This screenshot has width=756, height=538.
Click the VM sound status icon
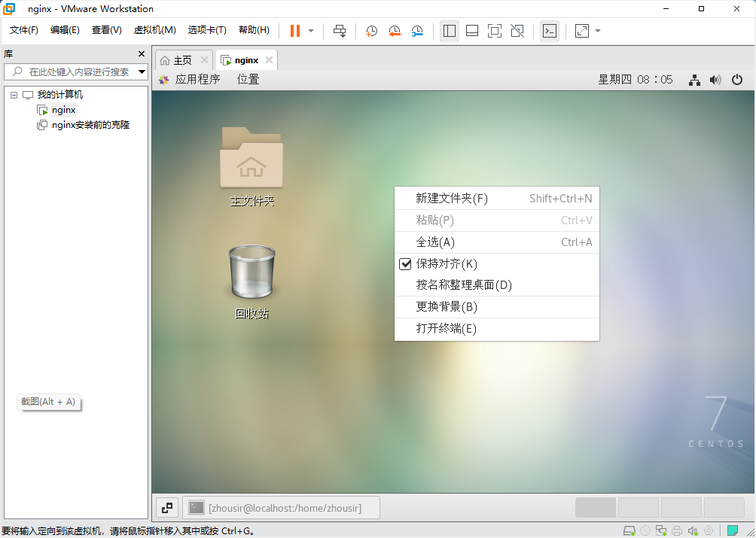click(x=693, y=530)
